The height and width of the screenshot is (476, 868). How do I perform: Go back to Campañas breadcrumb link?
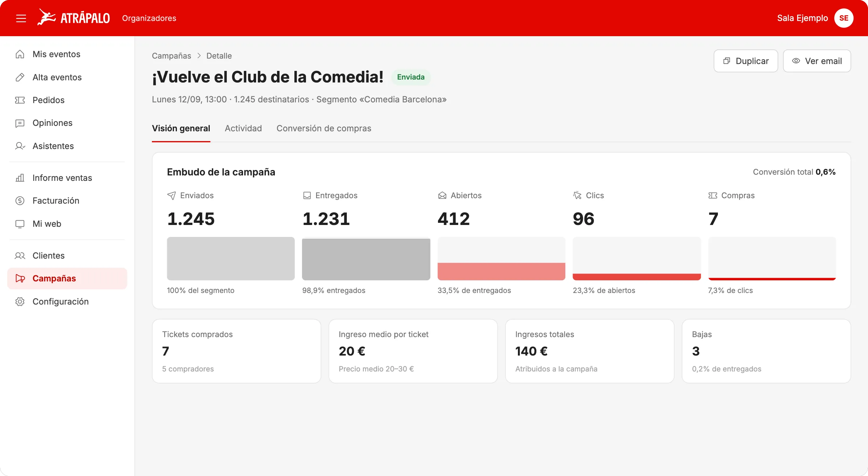click(x=171, y=56)
